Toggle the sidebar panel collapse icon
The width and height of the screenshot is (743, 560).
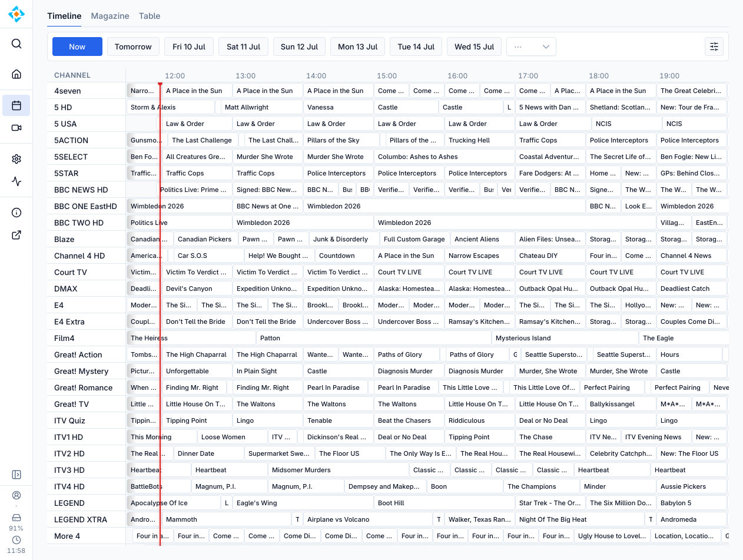click(x=16, y=475)
